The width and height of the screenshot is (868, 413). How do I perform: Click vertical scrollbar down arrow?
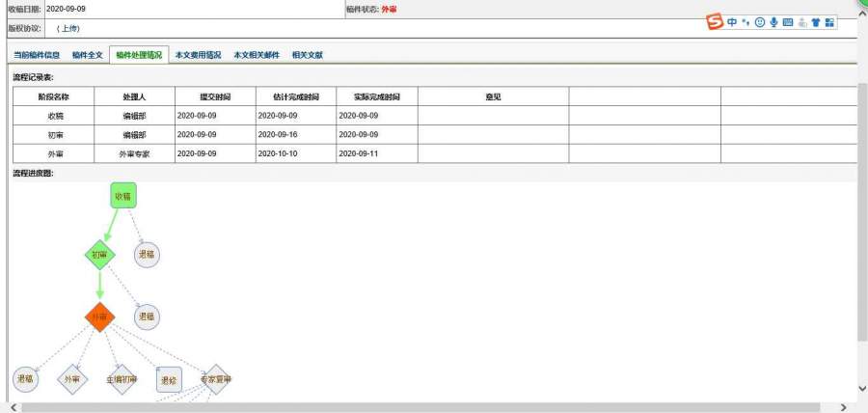862,389
